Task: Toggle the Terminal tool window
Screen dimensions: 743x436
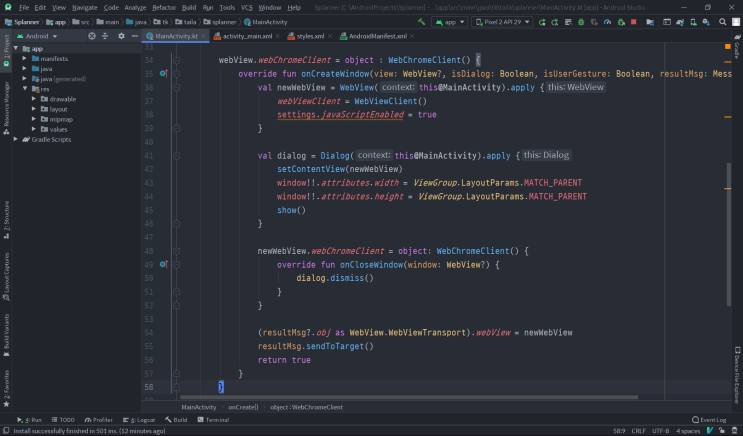Action: point(213,420)
